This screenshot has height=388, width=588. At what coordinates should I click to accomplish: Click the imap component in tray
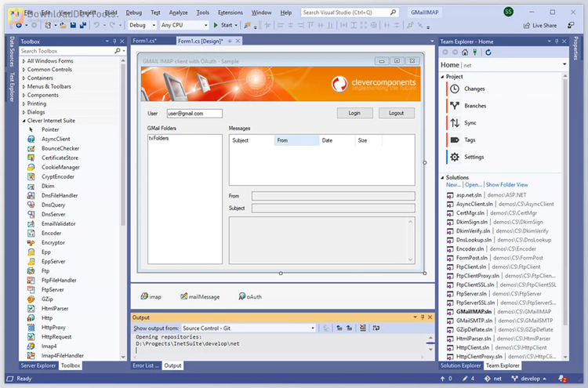pos(151,296)
